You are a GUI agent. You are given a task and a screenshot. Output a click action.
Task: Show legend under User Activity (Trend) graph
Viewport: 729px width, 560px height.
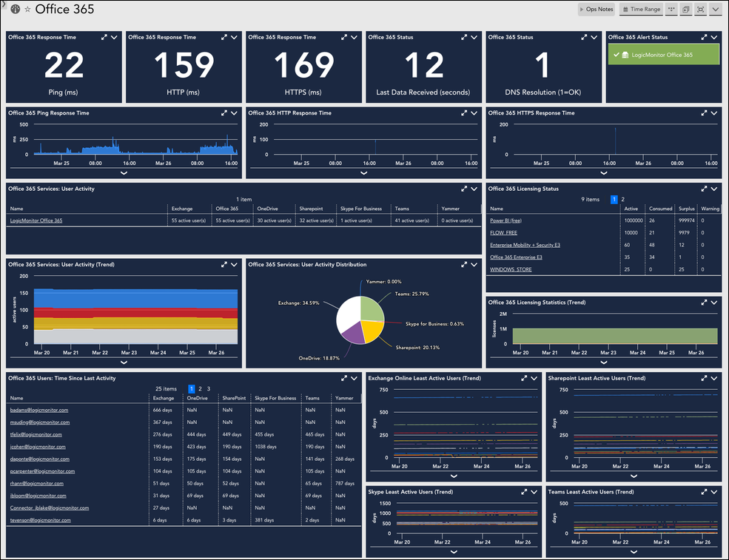point(124,362)
